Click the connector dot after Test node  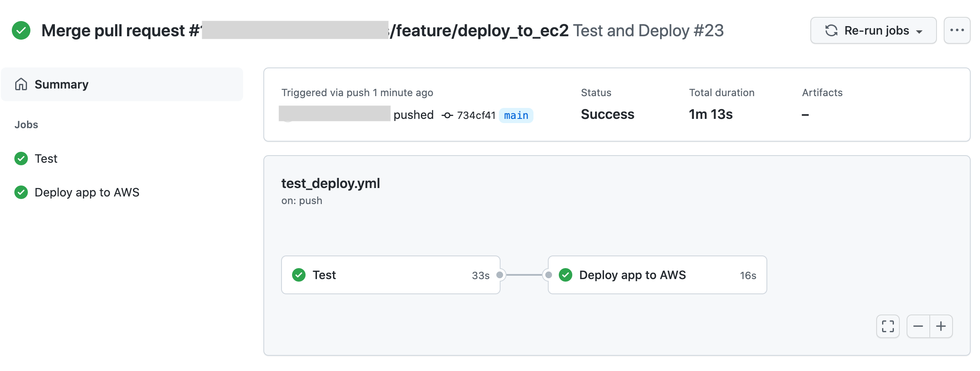[500, 275]
